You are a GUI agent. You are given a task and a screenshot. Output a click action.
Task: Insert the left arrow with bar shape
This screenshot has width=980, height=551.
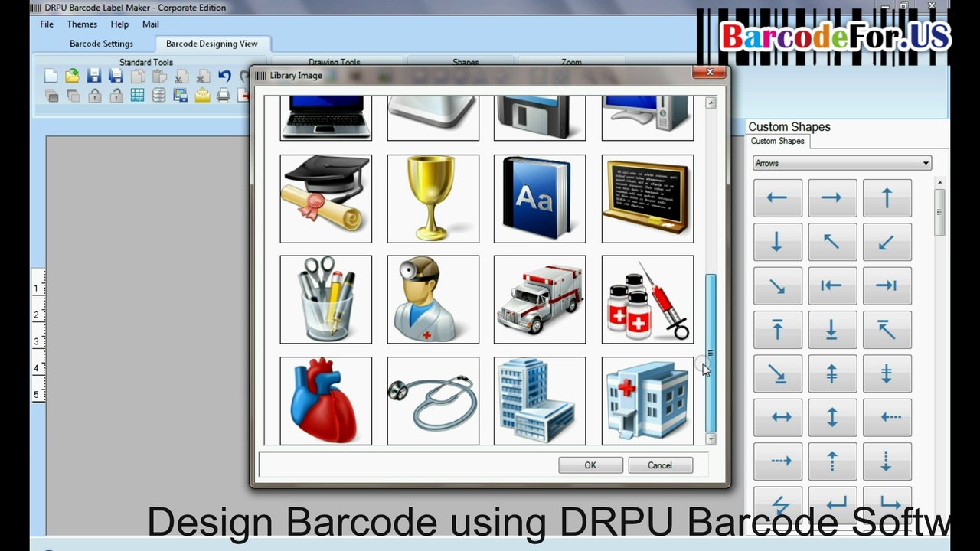[x=831, y=285]
